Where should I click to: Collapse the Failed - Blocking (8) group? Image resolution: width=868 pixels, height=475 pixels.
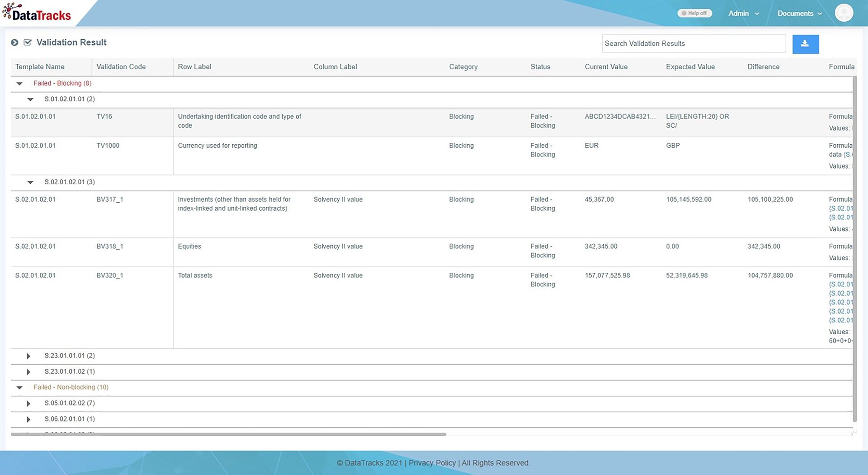pos(19,83)
